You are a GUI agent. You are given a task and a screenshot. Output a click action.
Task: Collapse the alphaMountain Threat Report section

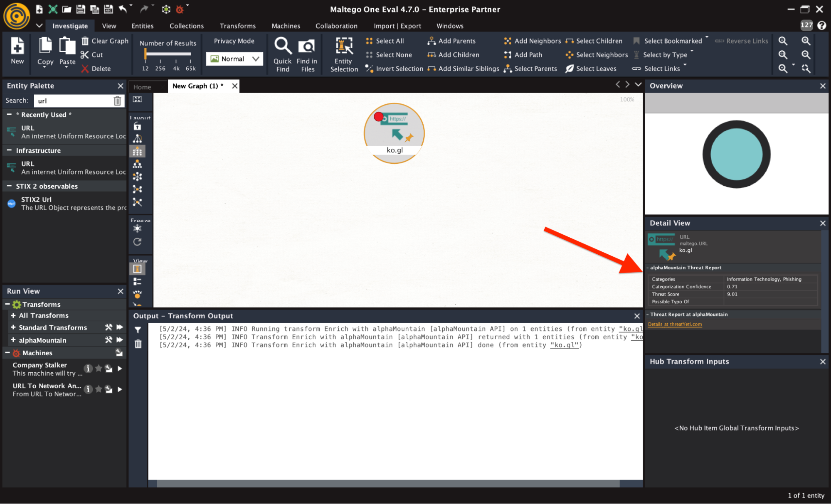(648, 268)
